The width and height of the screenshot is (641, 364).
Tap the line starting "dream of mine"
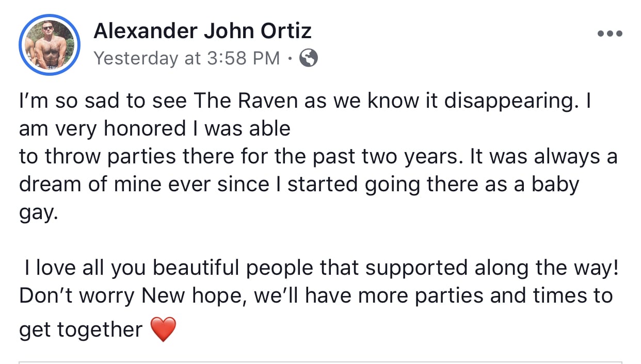coord(298,184)
